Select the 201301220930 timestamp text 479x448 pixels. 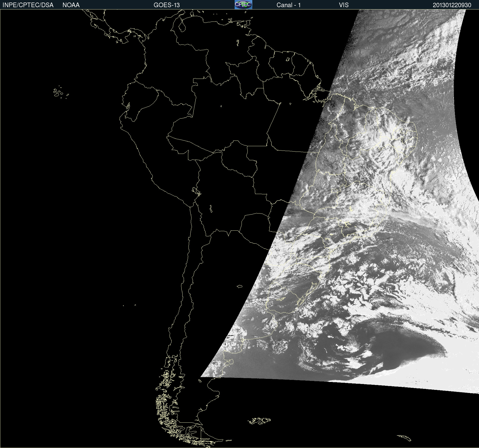[x=452, y=5]
